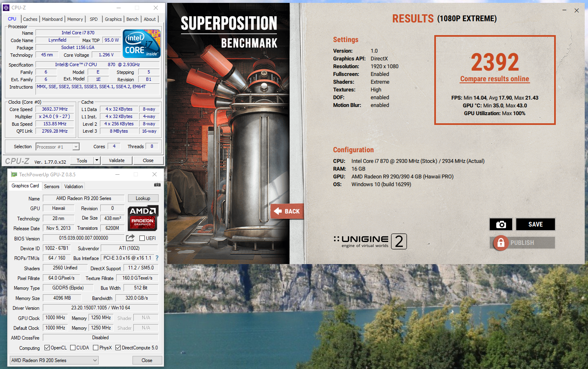The image size is (588, 369).
Task: Click the Tools button in CPU-Z
Action: click(82, 160)
